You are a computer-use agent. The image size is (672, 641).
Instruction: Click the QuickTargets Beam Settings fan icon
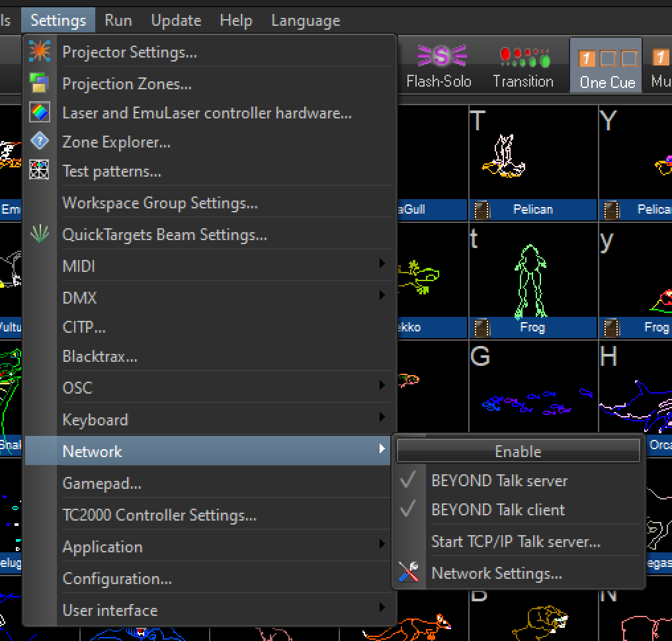point(40,234)
